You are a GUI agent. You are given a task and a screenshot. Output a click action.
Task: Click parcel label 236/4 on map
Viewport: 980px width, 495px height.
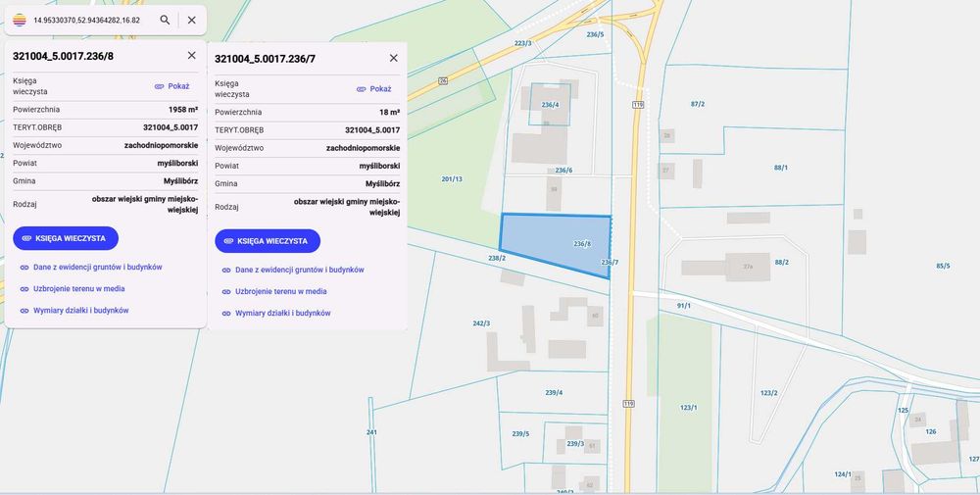pyautogui.click(x=550, y=105)
